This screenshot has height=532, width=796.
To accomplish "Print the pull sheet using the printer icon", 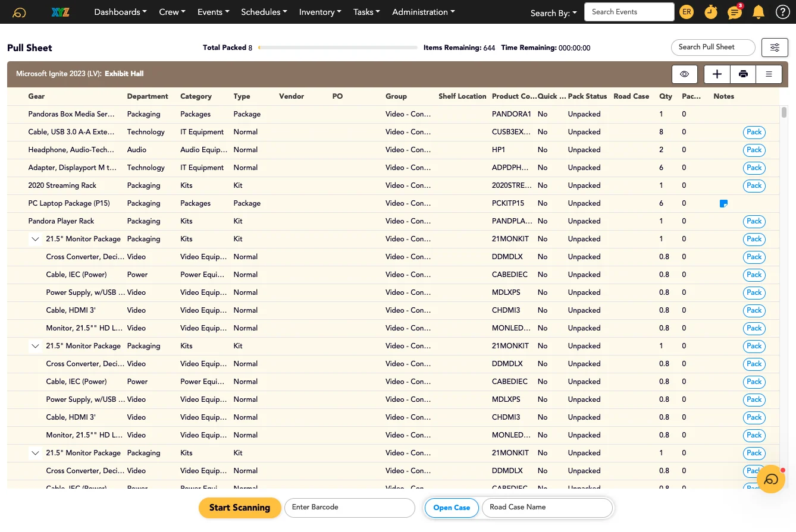I will [x=743, y=74].
